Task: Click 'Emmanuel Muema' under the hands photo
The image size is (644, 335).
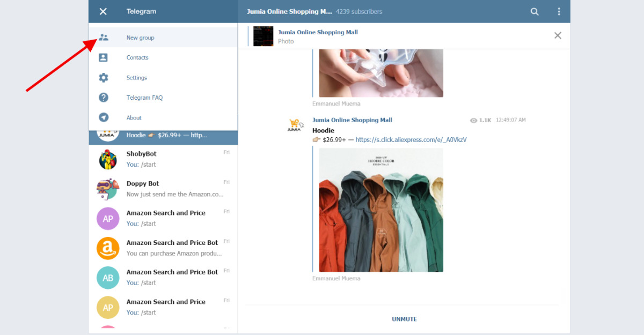Action: [x=336, y=103]
